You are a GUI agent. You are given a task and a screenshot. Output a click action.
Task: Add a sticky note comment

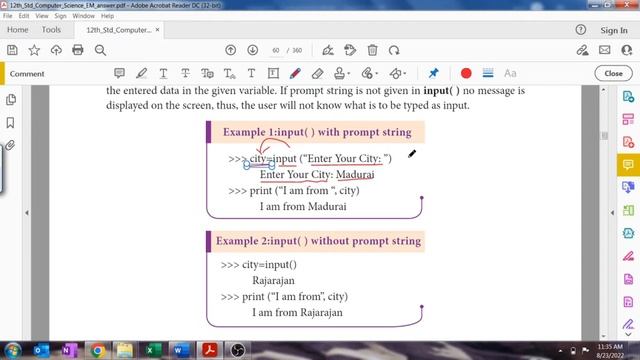[x=119, y=73]
